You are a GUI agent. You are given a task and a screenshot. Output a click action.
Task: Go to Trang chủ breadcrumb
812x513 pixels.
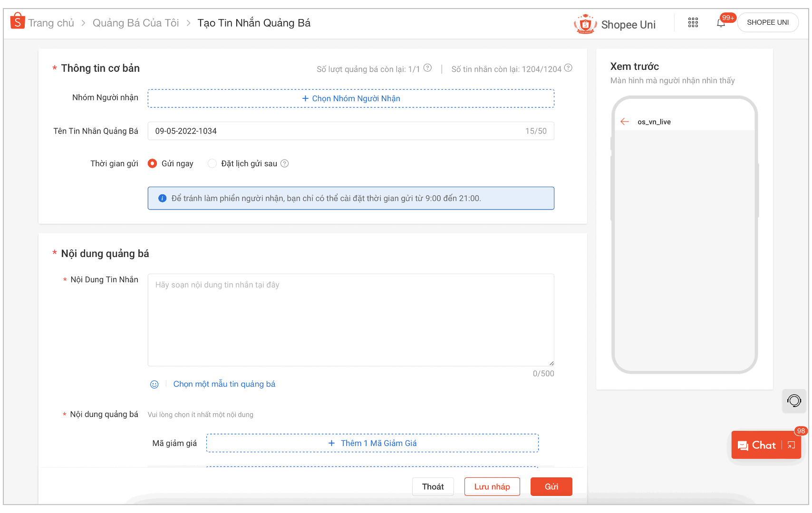pos(51,23)
